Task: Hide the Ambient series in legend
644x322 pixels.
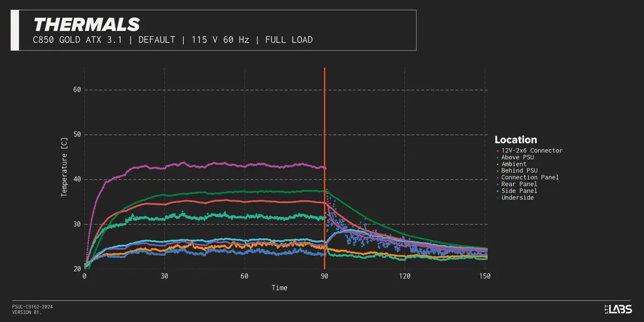Action: pos(515,164)
